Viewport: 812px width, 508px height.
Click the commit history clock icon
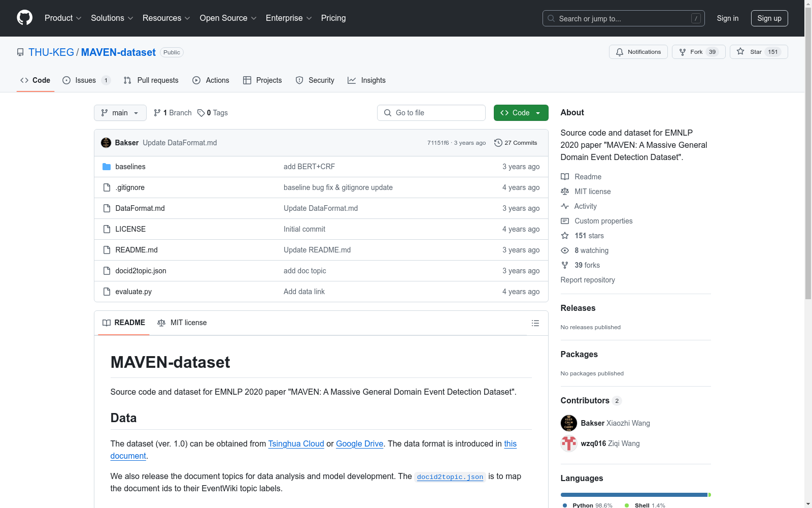coord(498,143)
